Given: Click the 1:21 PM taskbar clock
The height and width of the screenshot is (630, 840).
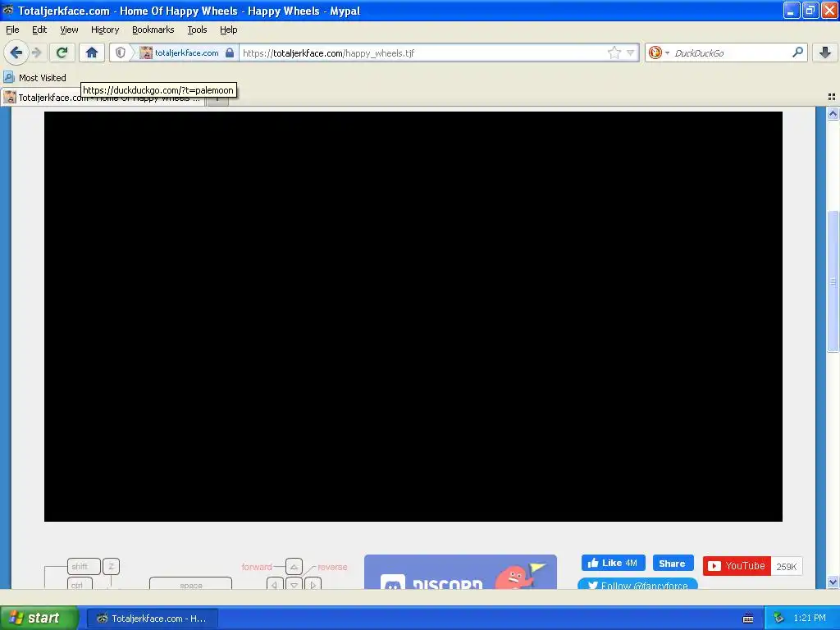Looking at the screenshot, I should (x=810, y=619).
